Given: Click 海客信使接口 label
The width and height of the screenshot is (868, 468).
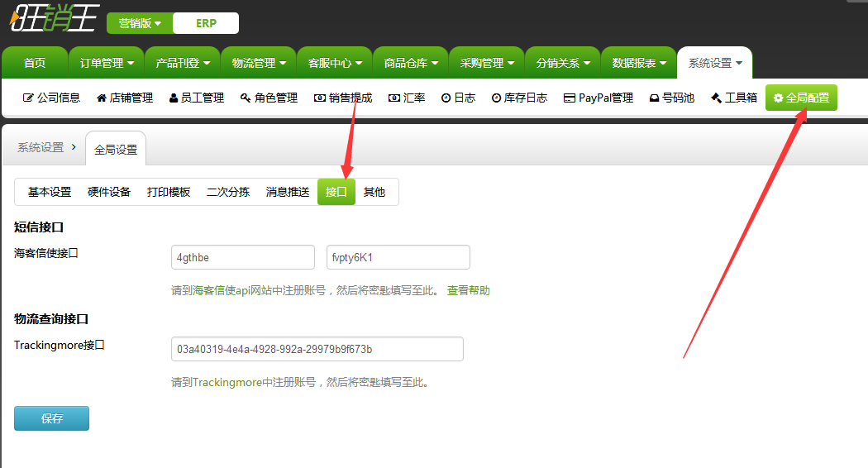Looking at the screenshot, I should tap(46, 253).
